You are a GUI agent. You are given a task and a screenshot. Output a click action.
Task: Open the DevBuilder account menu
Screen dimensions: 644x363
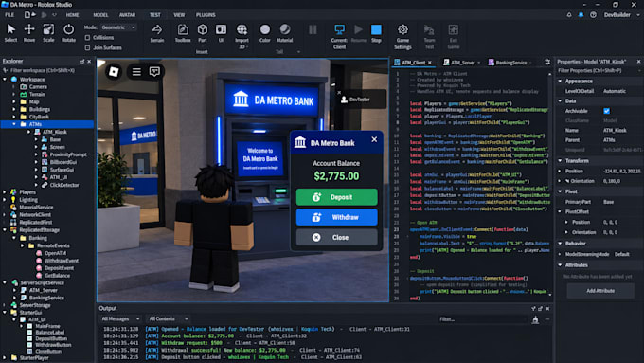(621, 15)
